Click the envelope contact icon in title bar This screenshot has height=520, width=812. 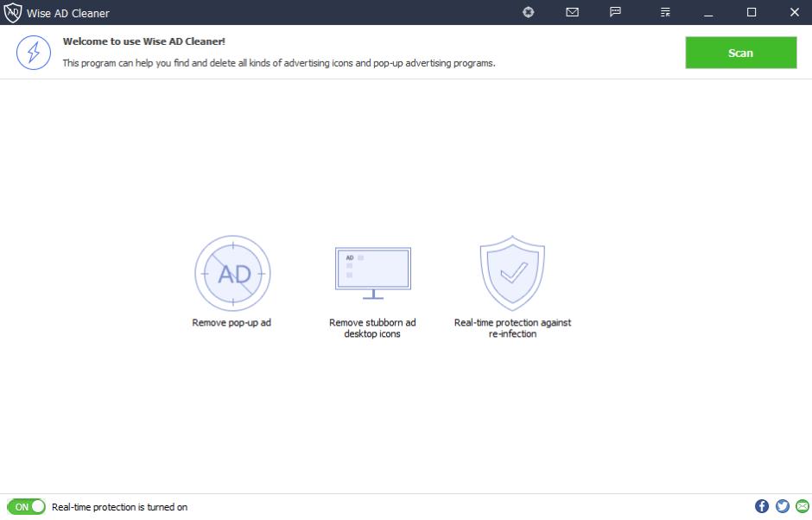[x=572, y=12]
